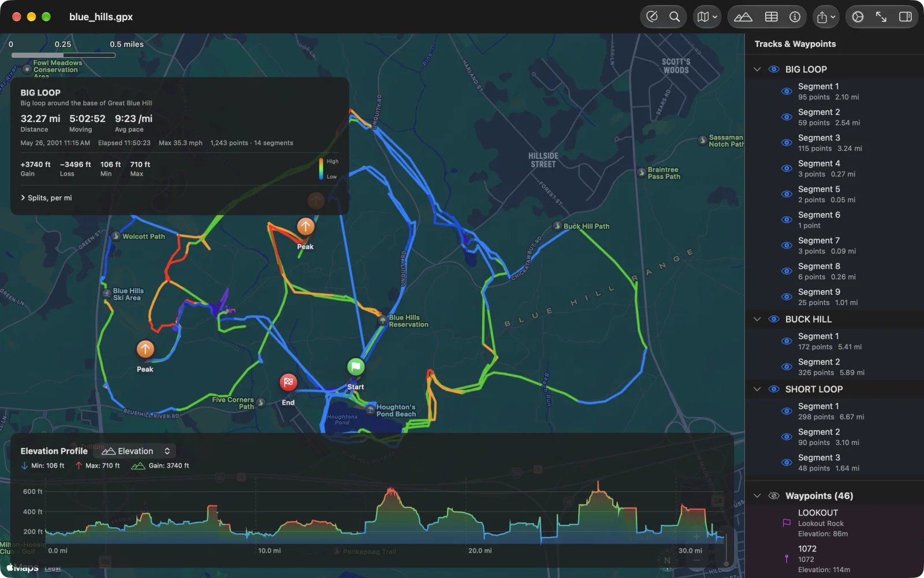Click the Blue Hills Reservation map pin

coord(382,320)
